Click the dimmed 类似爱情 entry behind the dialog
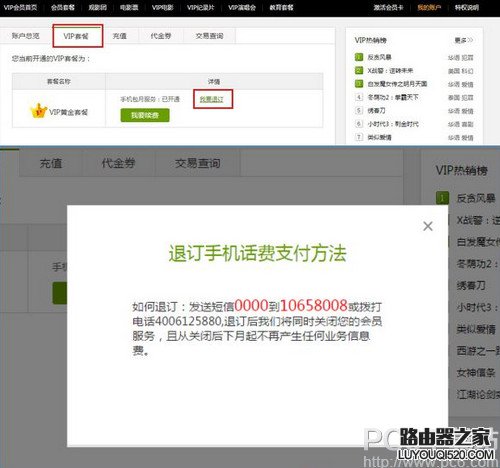Screen dimensions: 500x468 point(476,329)
